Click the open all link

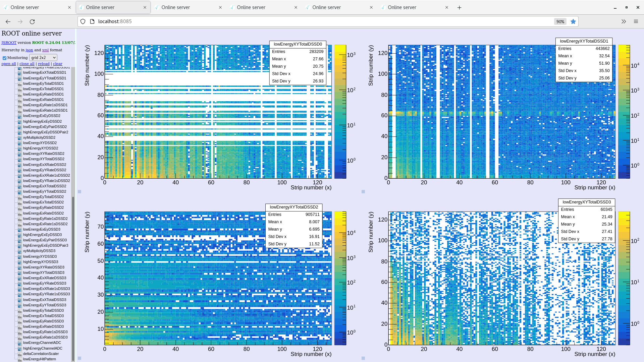tap(8, 64)
